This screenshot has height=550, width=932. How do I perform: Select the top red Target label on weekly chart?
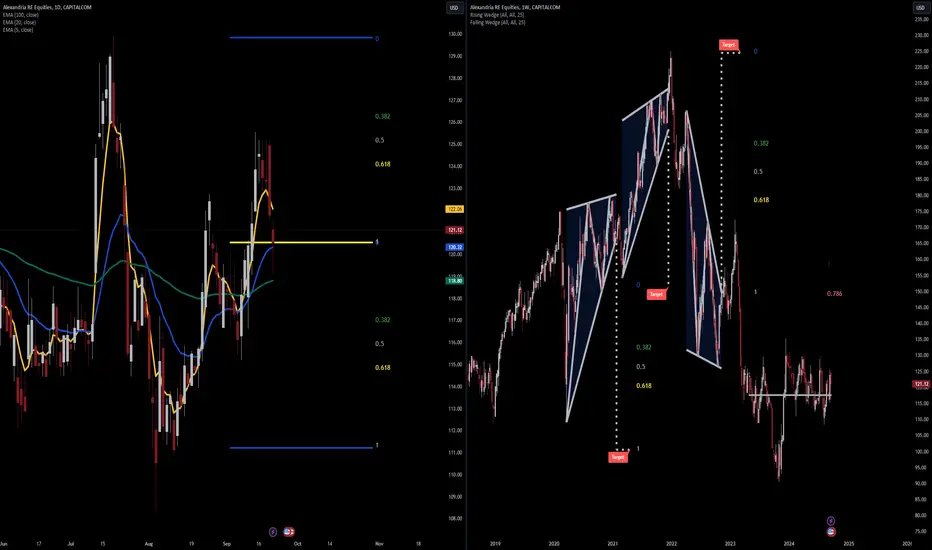tap(728, 45)
